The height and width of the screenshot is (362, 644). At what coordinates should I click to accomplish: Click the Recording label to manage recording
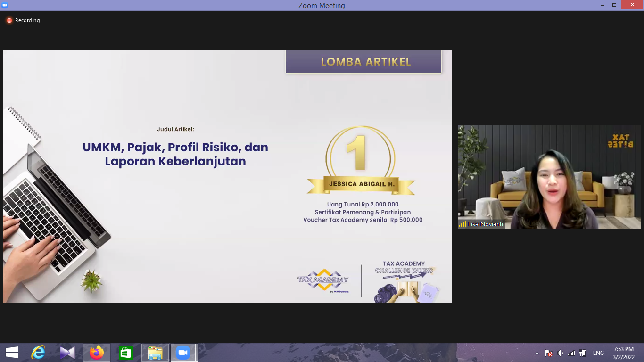pyautogui.click(x=27, y=20)
